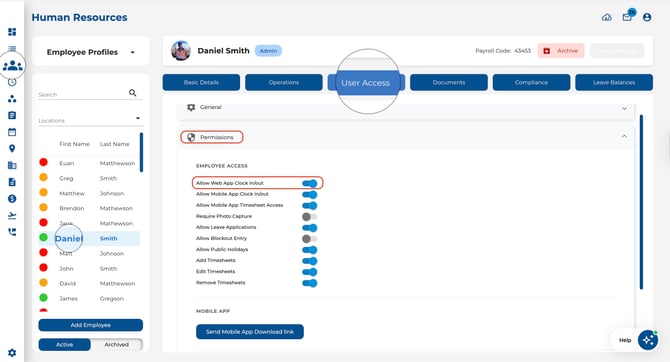The image size is (670, 362).
Task: Select employee Euan Matthewson
Action: pyautogui.click(x=89, y=163)
